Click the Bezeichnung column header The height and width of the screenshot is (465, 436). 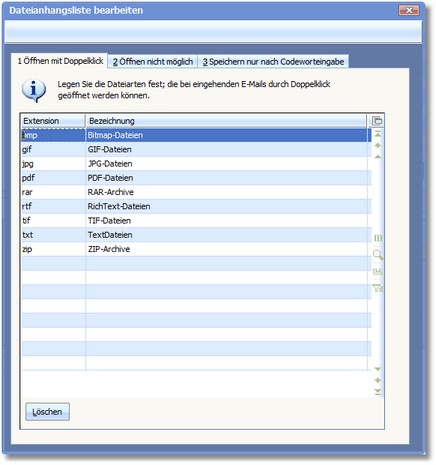[226, 121]
